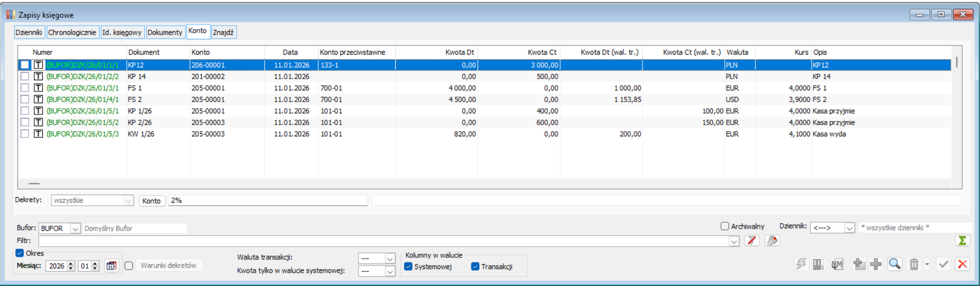Click the Konto button beside Dekrety
The image size is (980, 286).
coord(152,201)
